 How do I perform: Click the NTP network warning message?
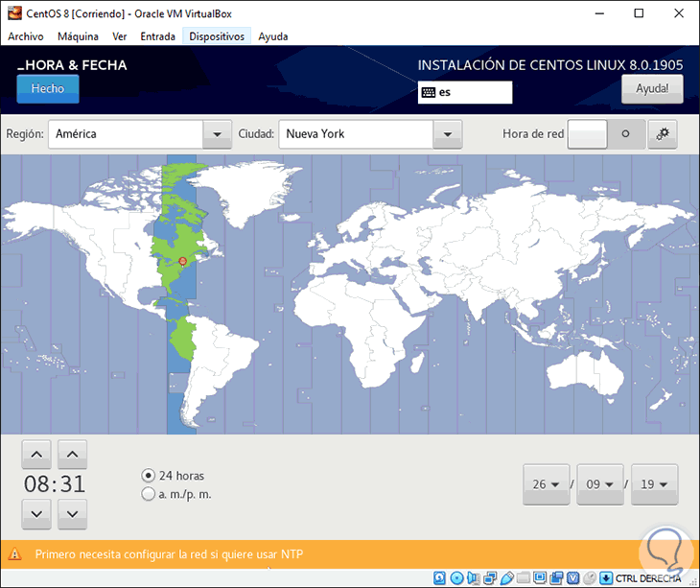[x=169, y=554]
